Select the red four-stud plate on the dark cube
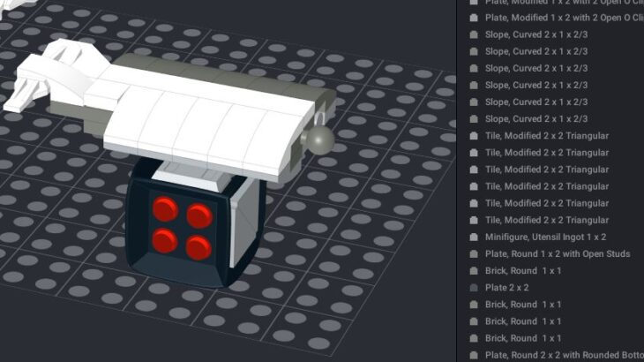This screenshot has width=644, height=362. [x=183, y=229]
